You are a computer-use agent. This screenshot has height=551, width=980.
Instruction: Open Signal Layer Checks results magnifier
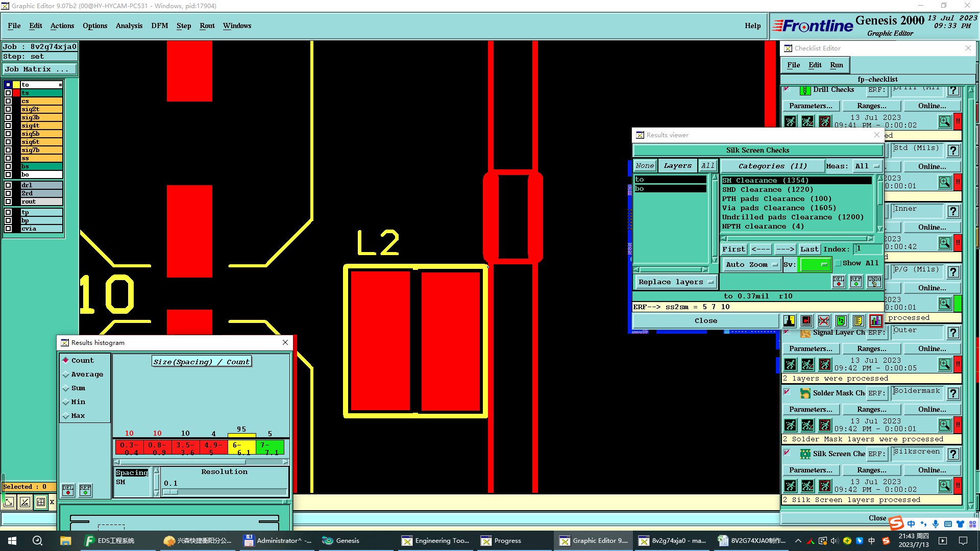(x=945, y=364)
